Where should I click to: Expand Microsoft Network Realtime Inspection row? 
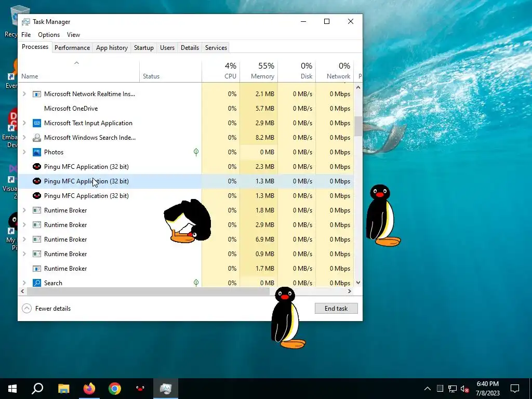point(24,94)
